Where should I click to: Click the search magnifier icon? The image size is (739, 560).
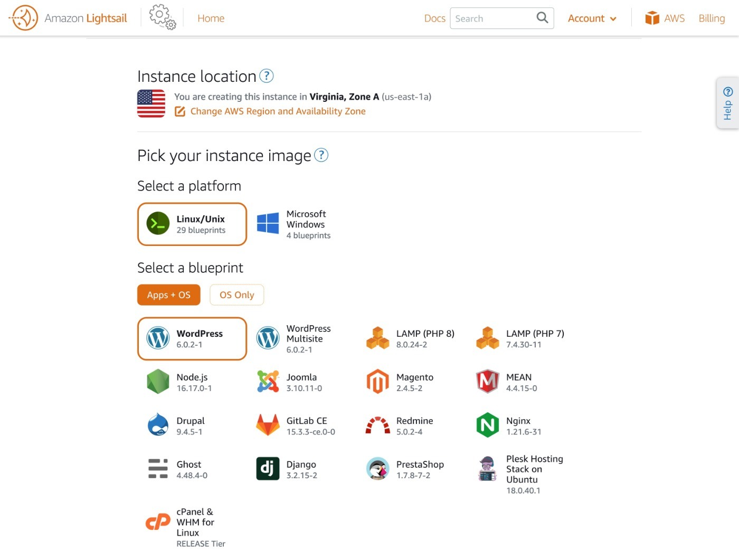pyautogui.click(x=542, y=18)
